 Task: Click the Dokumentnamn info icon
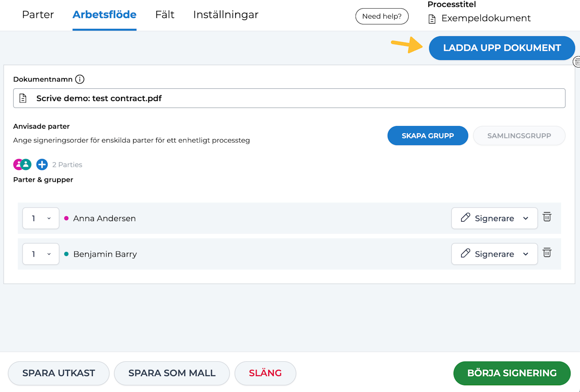click(x=80, y=79)
